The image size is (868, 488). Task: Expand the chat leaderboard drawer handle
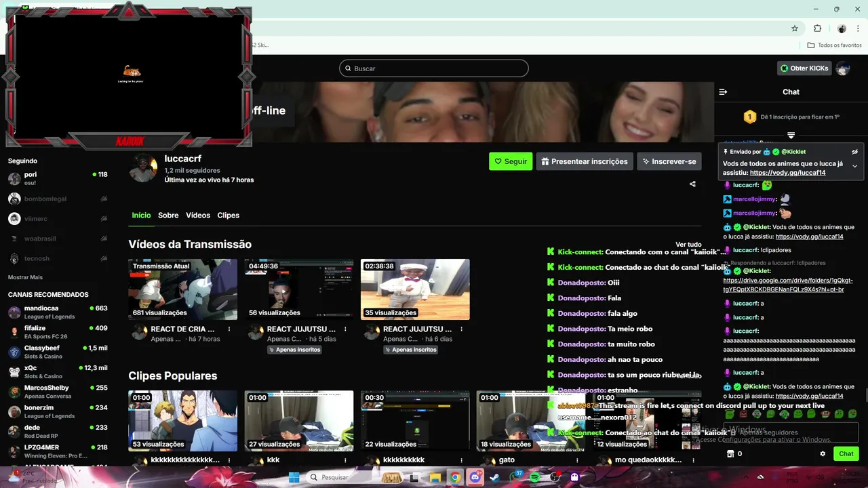click(x=791, y=136)
